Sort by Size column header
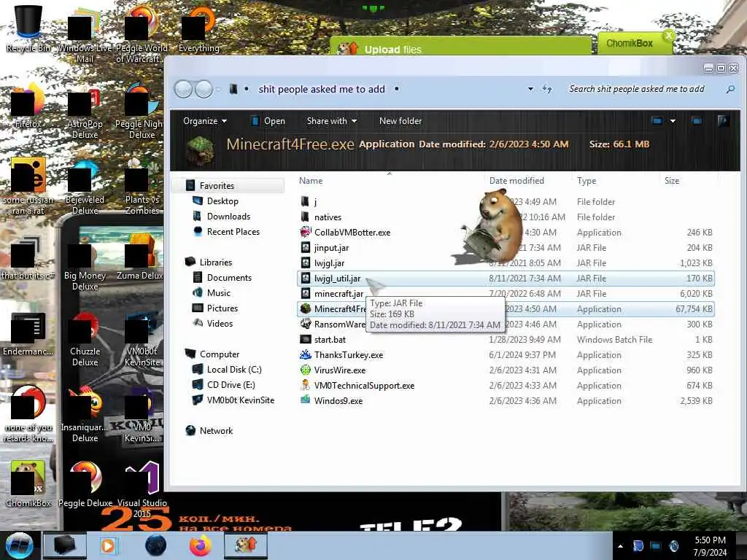Screen dimensions: 747x560 (672, 181)
